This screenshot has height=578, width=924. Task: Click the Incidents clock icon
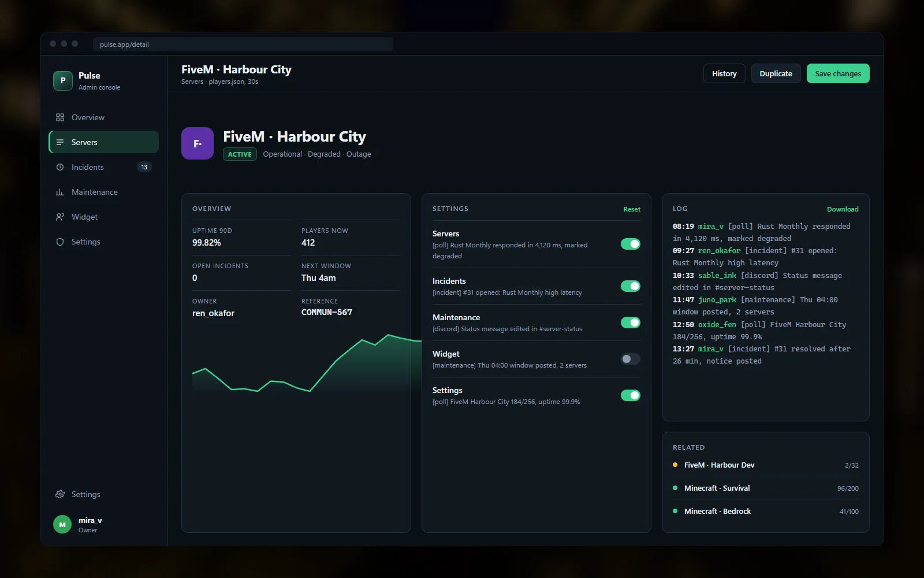coord(60,167)
